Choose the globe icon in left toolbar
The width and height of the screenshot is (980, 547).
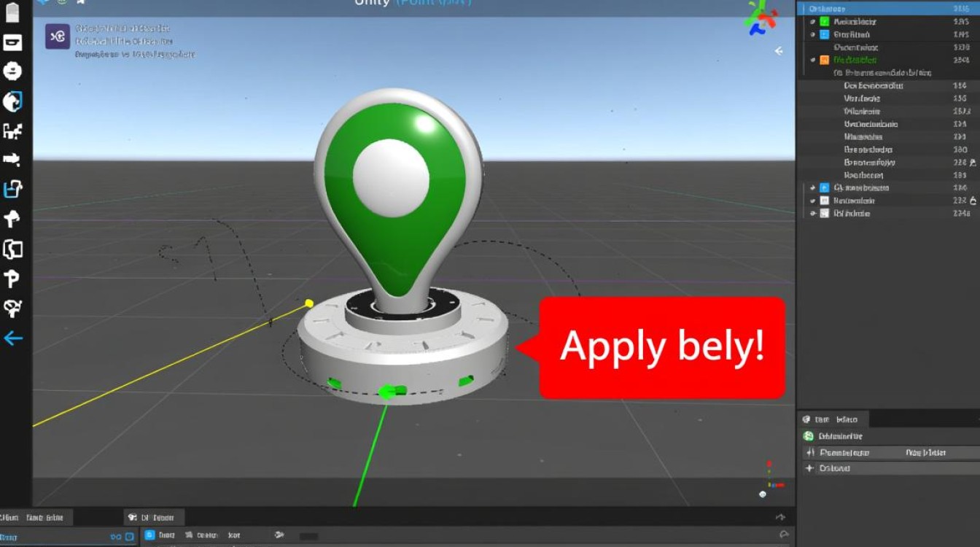tap(12, 101)
